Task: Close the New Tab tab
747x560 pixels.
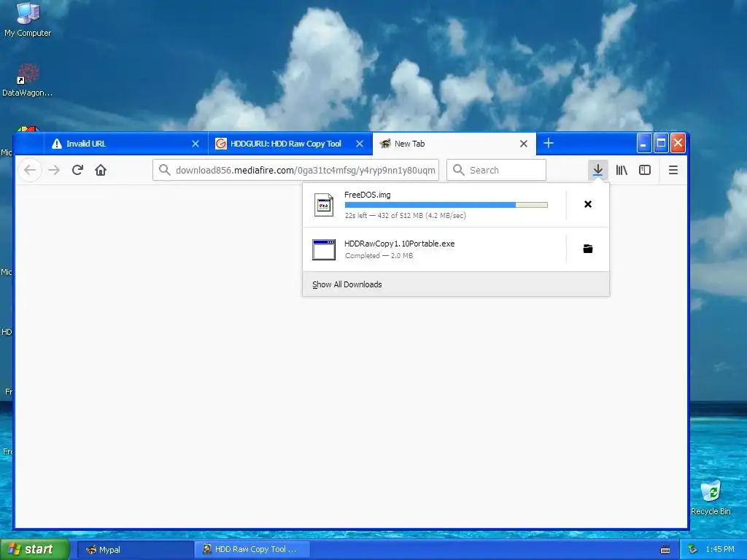Action: (524, 144)
